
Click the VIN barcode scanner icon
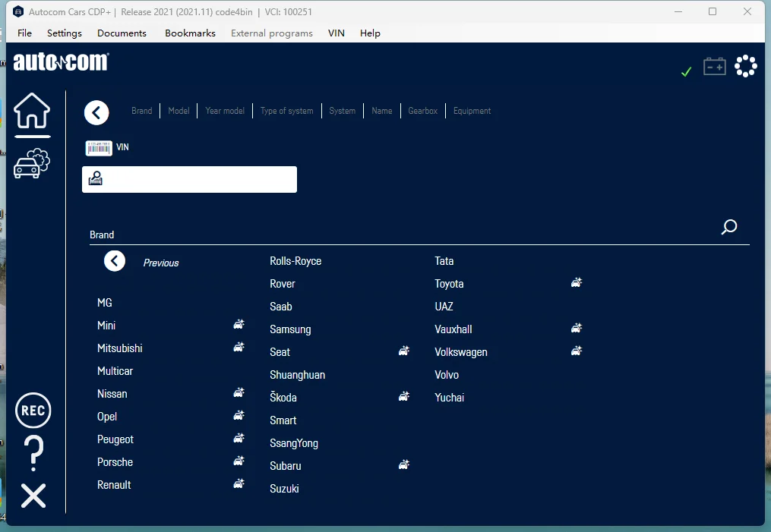click(x=99, y=147)
